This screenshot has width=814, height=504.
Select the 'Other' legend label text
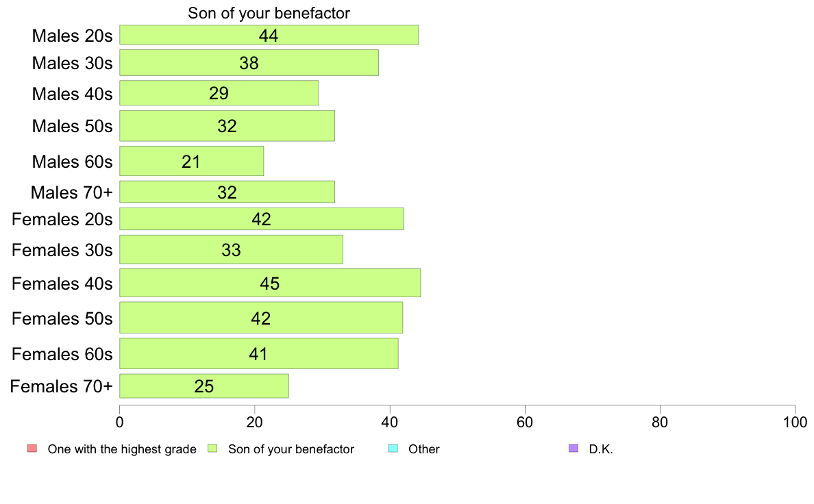tap(423, 449)
